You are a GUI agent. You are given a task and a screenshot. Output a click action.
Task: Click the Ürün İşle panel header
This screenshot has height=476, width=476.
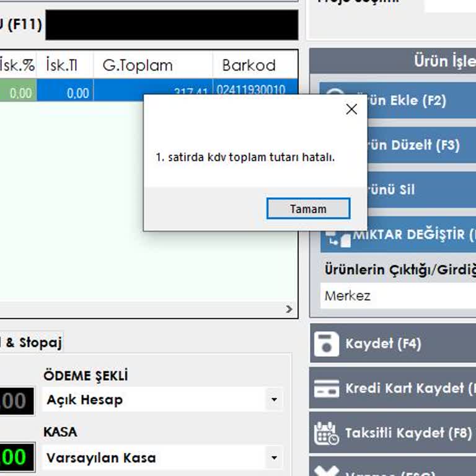pos(393,61)
